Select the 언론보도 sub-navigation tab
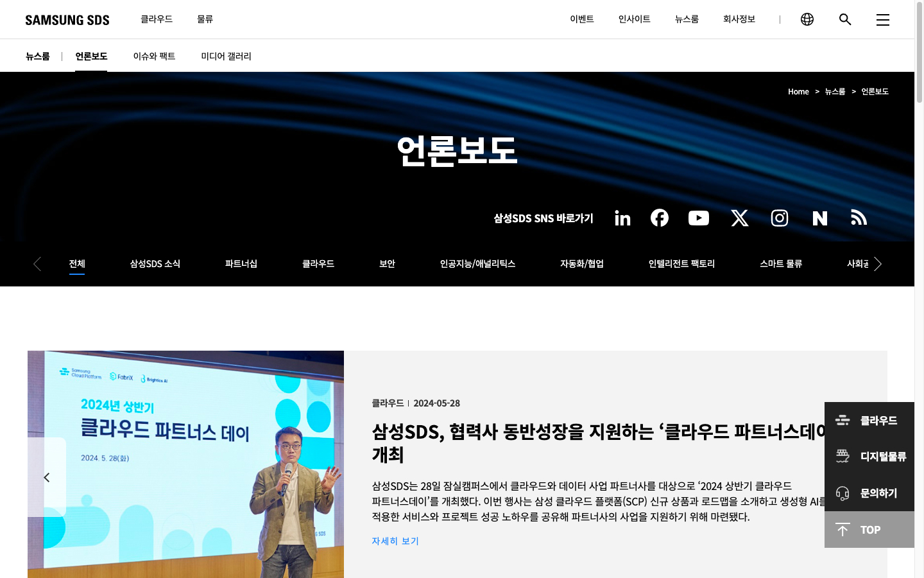The image size is (924, 578). coord(91,57)
